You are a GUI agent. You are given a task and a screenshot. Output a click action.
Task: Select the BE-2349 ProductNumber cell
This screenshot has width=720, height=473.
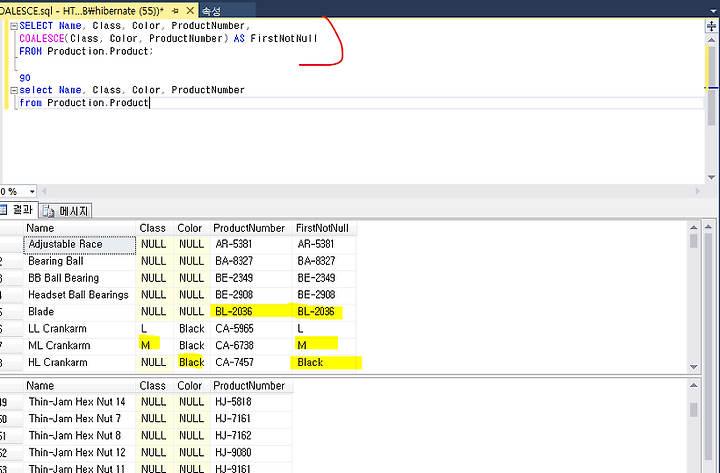pyautogui.click(x=252, y=278)
